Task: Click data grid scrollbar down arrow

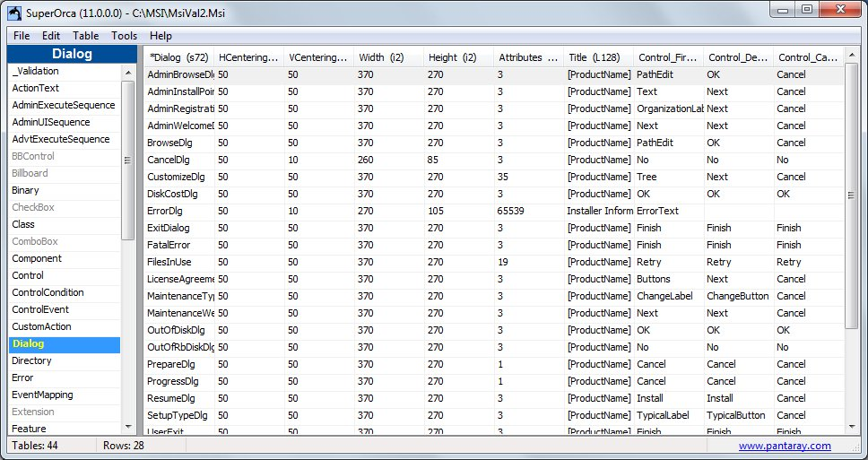Action: 851,427
